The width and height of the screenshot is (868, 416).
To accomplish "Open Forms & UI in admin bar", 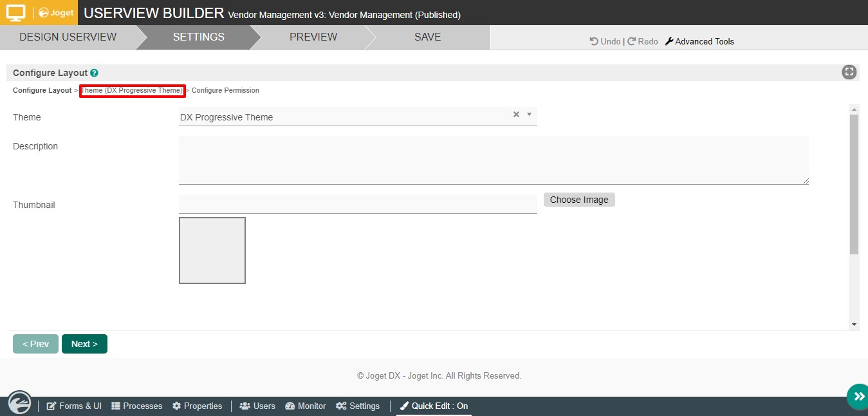I will pos(74,406).
